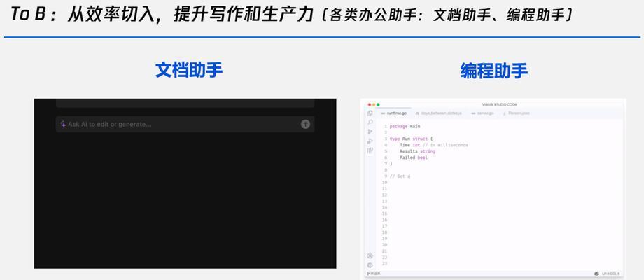Open the Search magnifier in VS Code sidebar
Viewport: 644px width, 280px height.
point(370,122)
